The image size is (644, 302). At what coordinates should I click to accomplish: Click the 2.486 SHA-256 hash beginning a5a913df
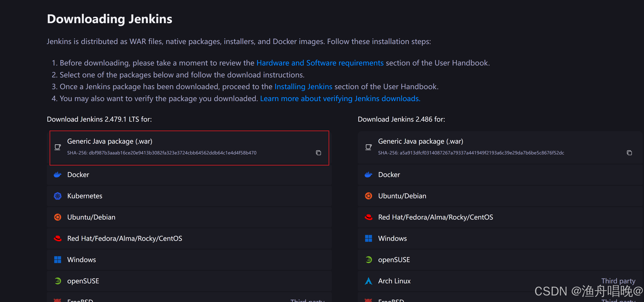coord(482,153)
